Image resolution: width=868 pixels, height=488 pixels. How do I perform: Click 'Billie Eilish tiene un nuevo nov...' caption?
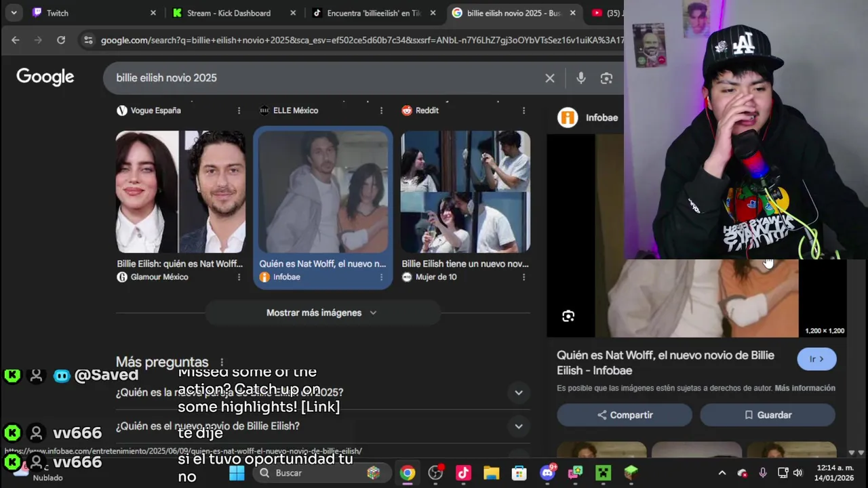465,264
